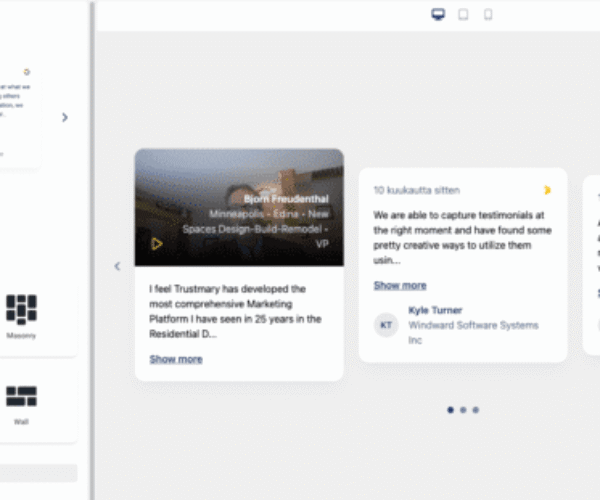Jump to second carousel page dot

(x=463, y=410)
